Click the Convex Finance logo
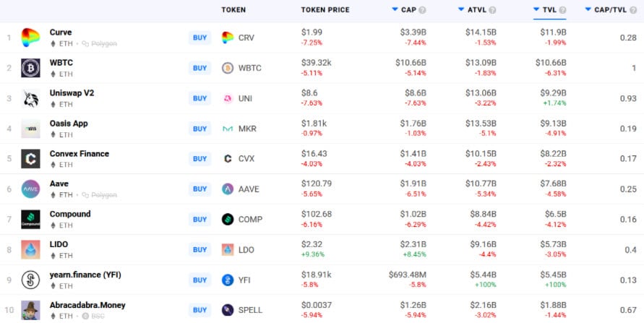 30,159
